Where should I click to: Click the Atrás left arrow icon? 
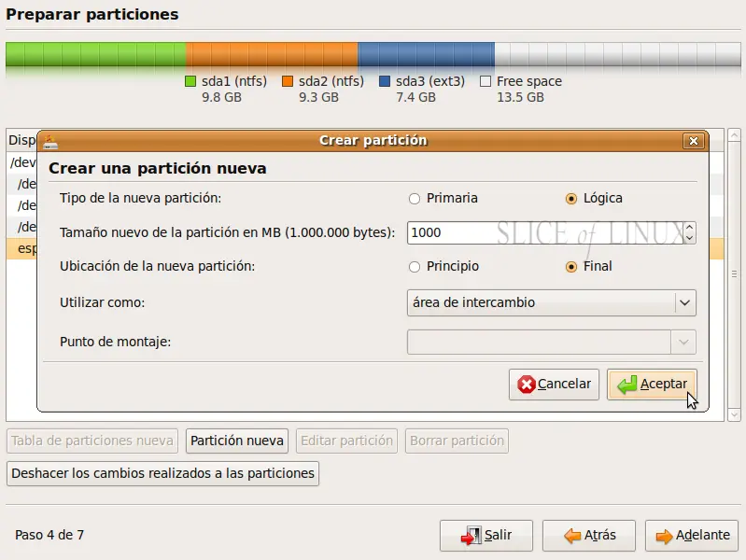(572, 536)
